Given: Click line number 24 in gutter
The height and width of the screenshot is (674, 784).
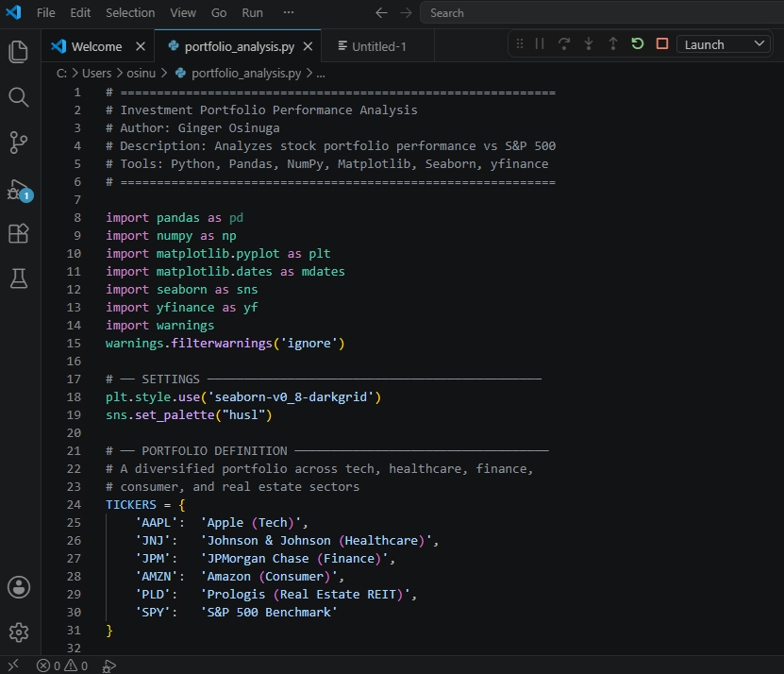Looking at the screenshot, I should 74,504.
